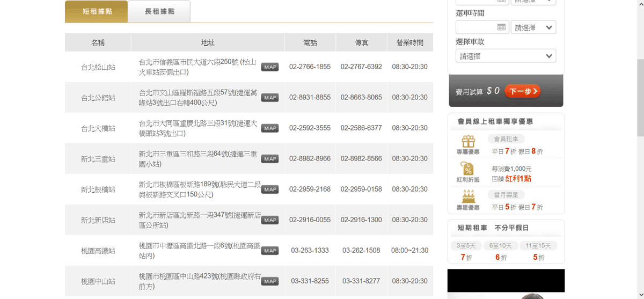Switch to 長租據點 tab
The width and height of the screenshot is (644, 299).
click(159, 11)
